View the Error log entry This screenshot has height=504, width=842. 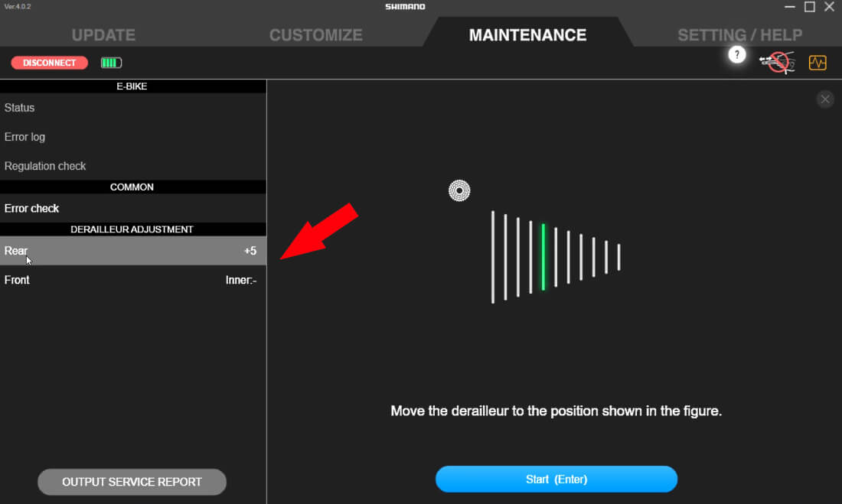[x=24, y=136]
